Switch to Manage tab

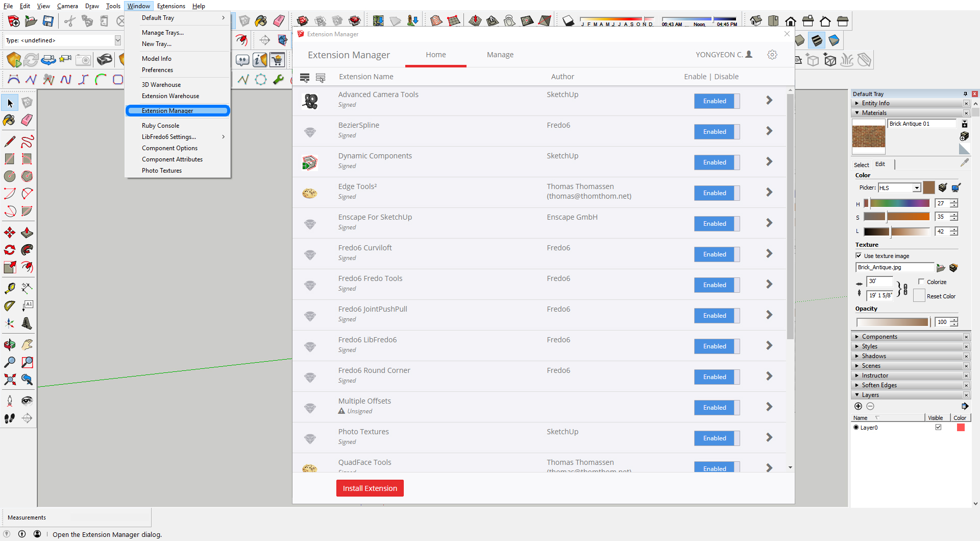pos(500,55)
